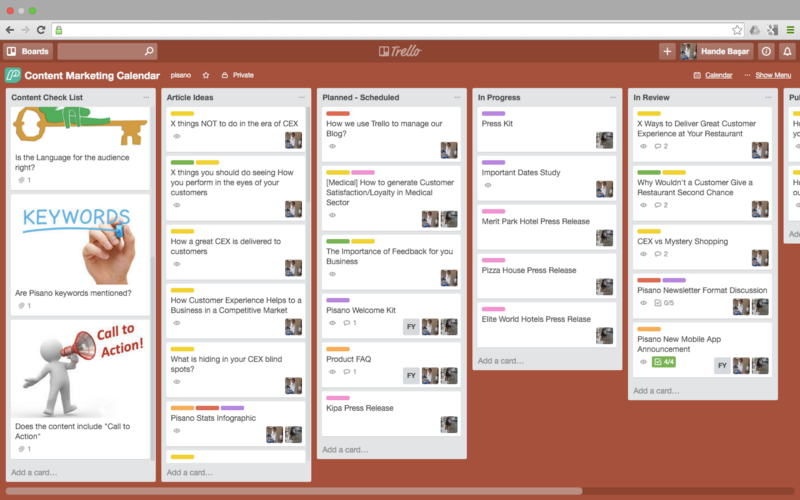The width and height of the screenshot is (800, 500).
Task: Click the Private visibility setting
Action: click(x=243, y=75)
